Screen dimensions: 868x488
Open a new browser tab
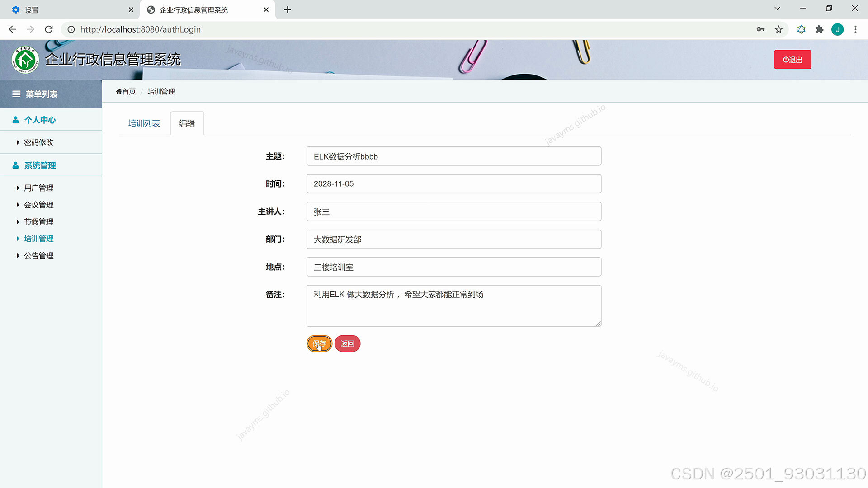tap(288, 9)
